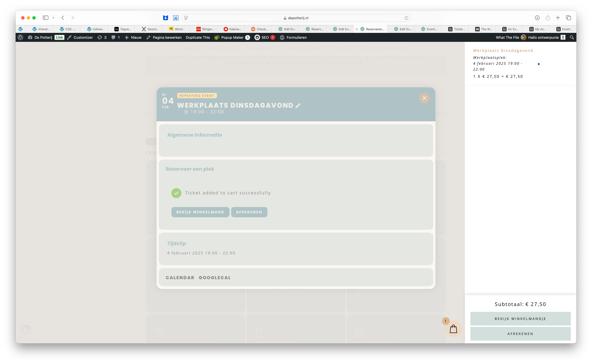592x364 pixels.
Task: Click the REPEATING EVENT badge
Action: point(197,96)
